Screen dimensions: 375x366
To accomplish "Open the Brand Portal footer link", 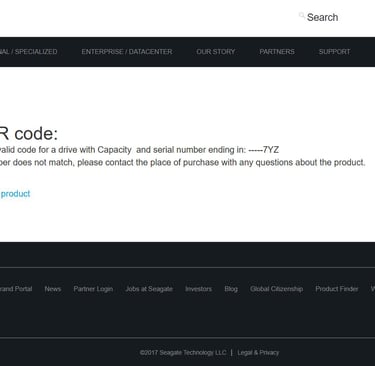I will 16,289.
